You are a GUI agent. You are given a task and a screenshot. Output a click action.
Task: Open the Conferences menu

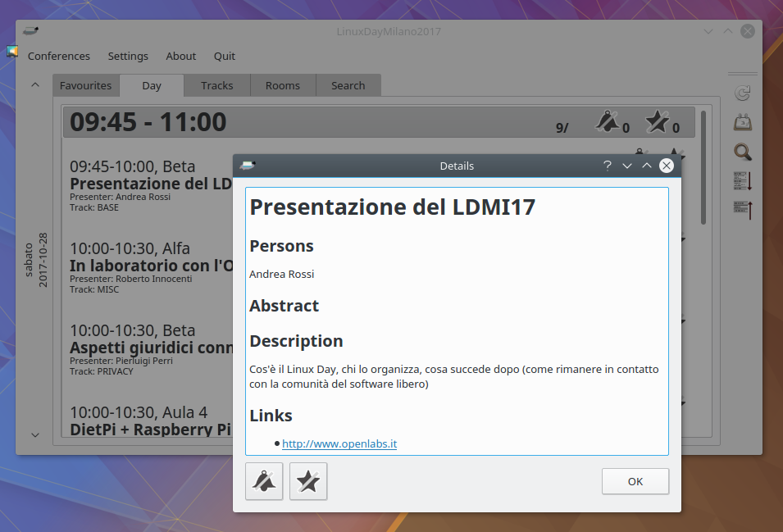click(59, 56)
